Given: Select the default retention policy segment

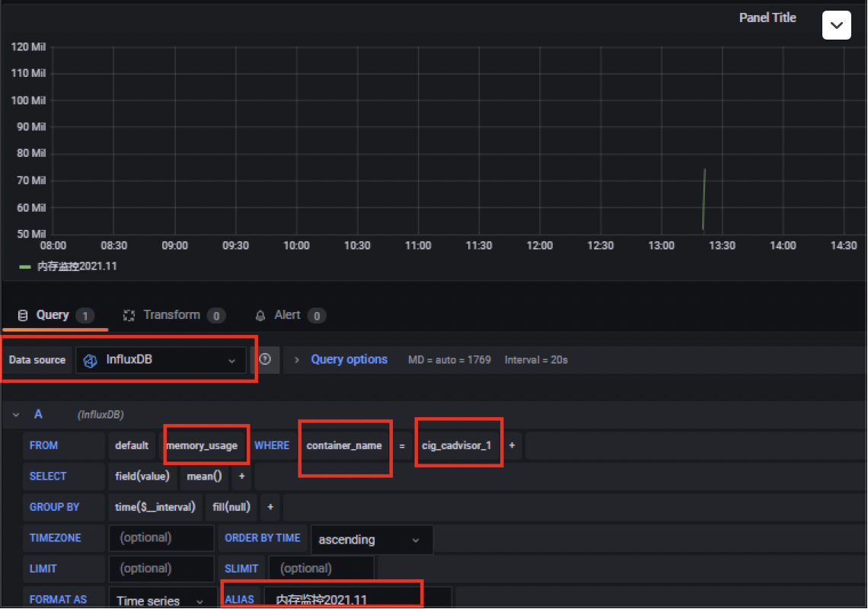Looking at the screenshot, I should pos(132,445).
